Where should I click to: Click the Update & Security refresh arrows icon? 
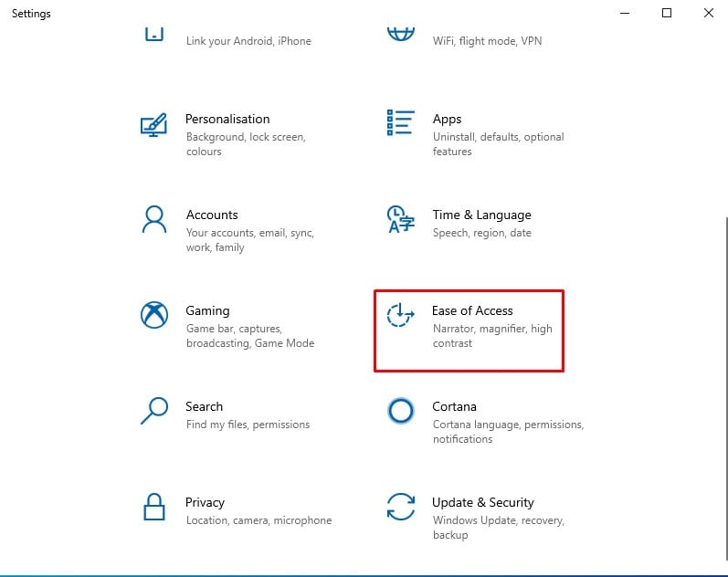click(x=401, y=507)
